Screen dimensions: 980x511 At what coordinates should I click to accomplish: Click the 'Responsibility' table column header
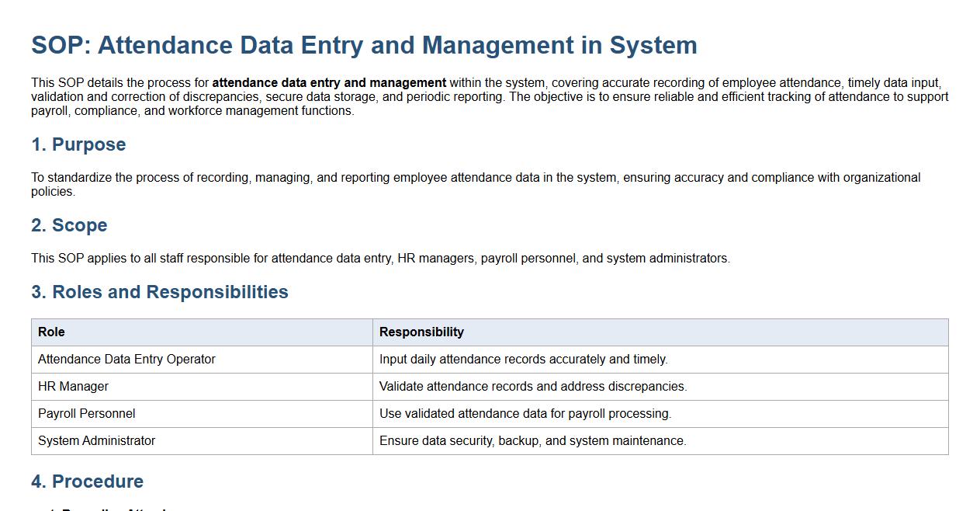click(421, 332)
